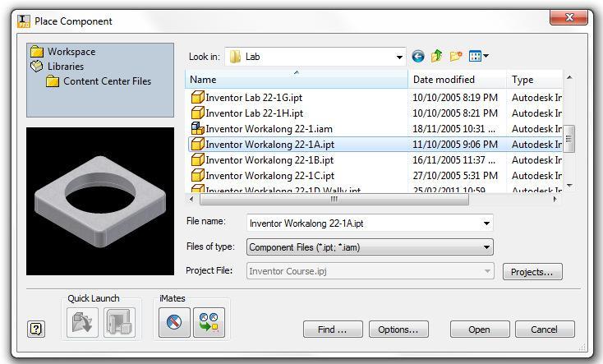This screenshot has height=364, width=603.
Task: Click the Workalong 22-1A.ipt part icon
Action: 197,145
